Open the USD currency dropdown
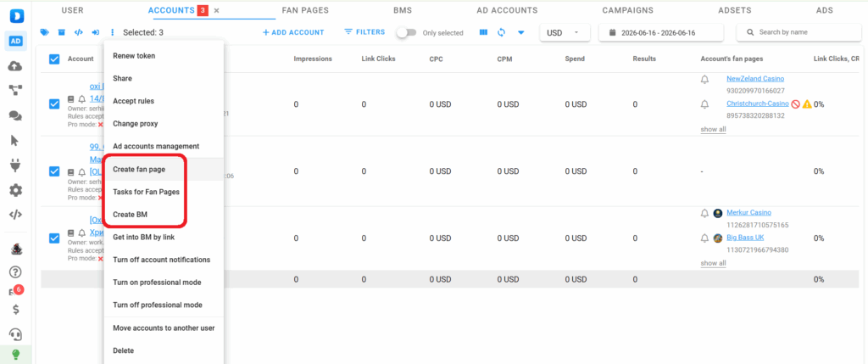This screenshot has width=868, height=364. (x=565, y=33)
